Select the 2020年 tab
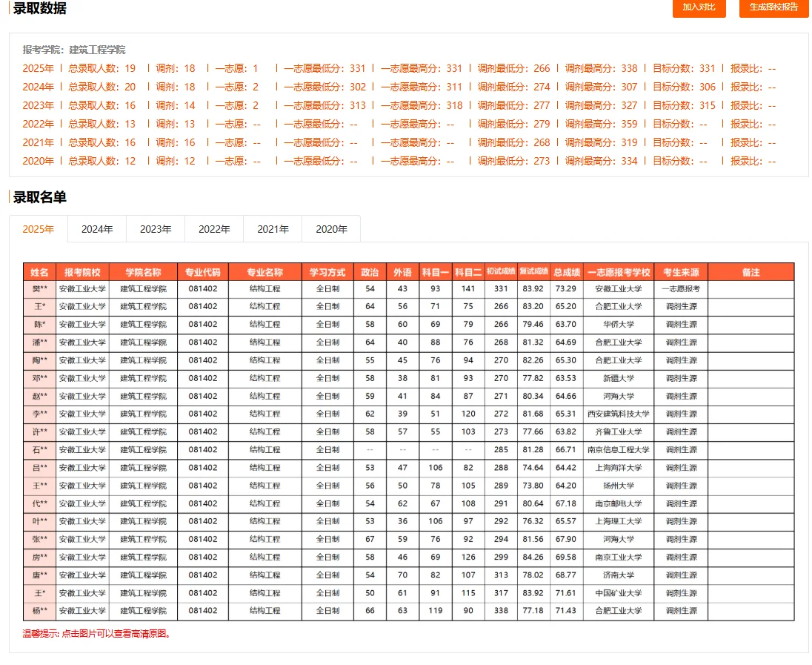Image resolution: width=812 pixels, height=665 pixels. [331, 229]
